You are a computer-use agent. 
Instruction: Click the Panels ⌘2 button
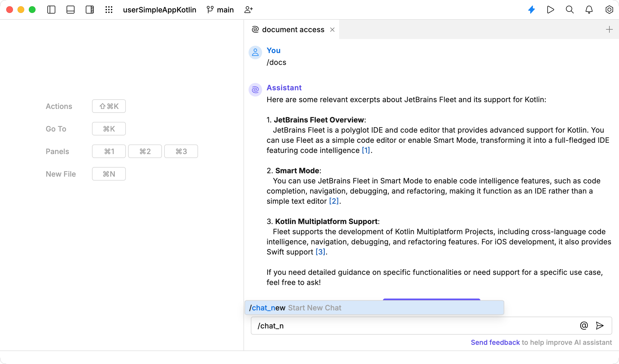click(x=145, y=151)
